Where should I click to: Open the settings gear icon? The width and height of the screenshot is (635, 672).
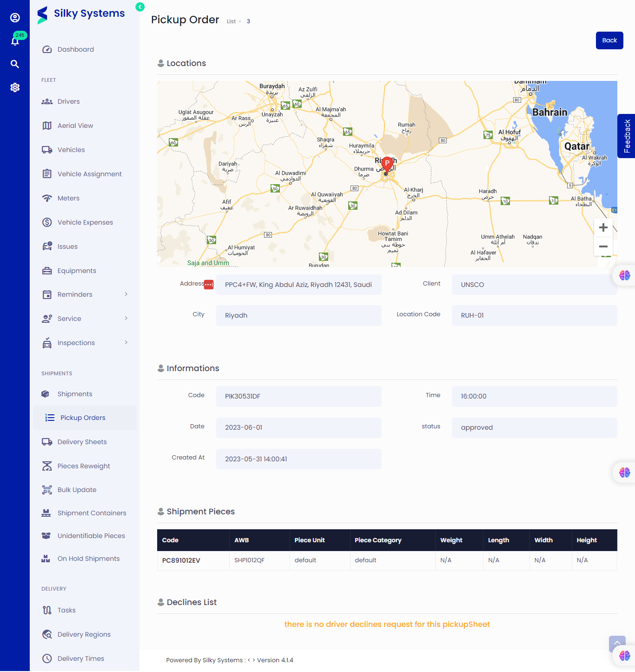tap(15, 87)
